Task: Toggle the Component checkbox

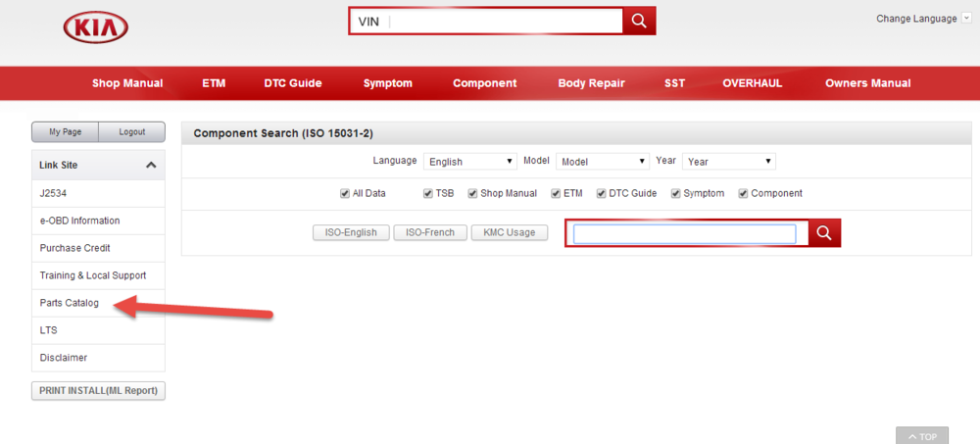Action: point(743,193)
